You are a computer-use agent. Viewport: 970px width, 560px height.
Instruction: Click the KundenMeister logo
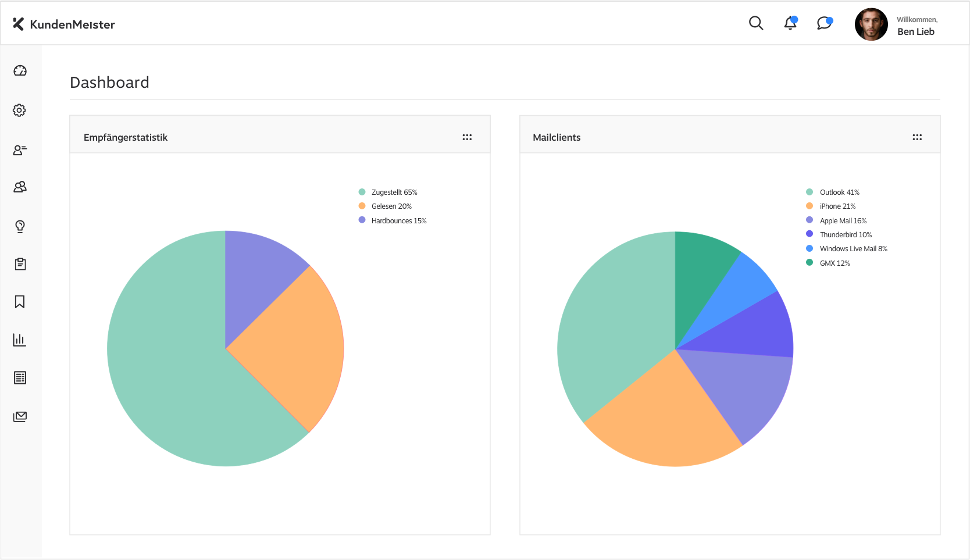(64, 24)
